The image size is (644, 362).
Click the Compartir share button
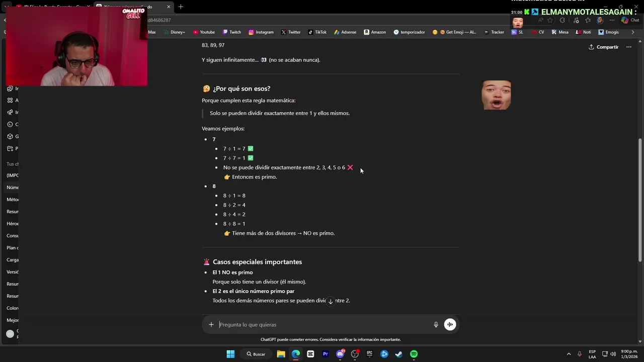[603, 47]
